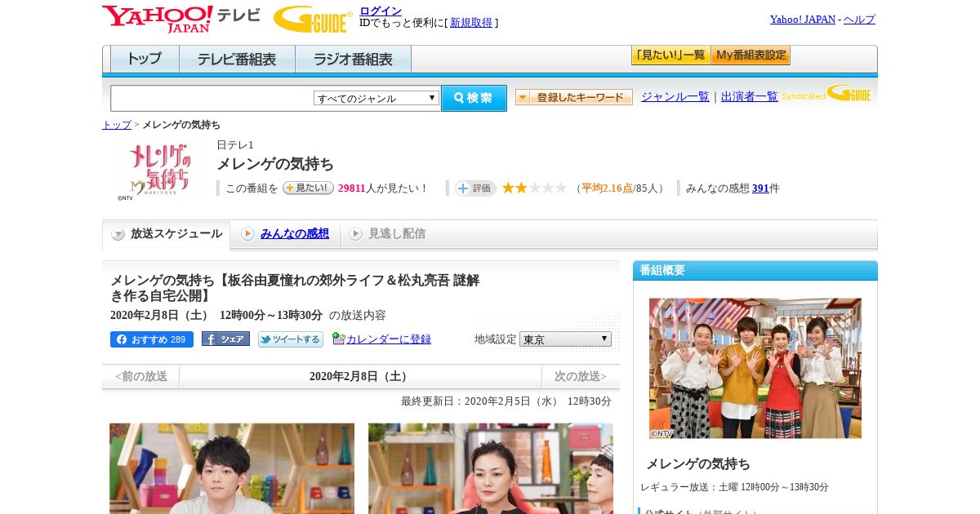Click the 最終更新日 timestamp text
Viewport: 980px width, 514px height.
pos(506,401)
